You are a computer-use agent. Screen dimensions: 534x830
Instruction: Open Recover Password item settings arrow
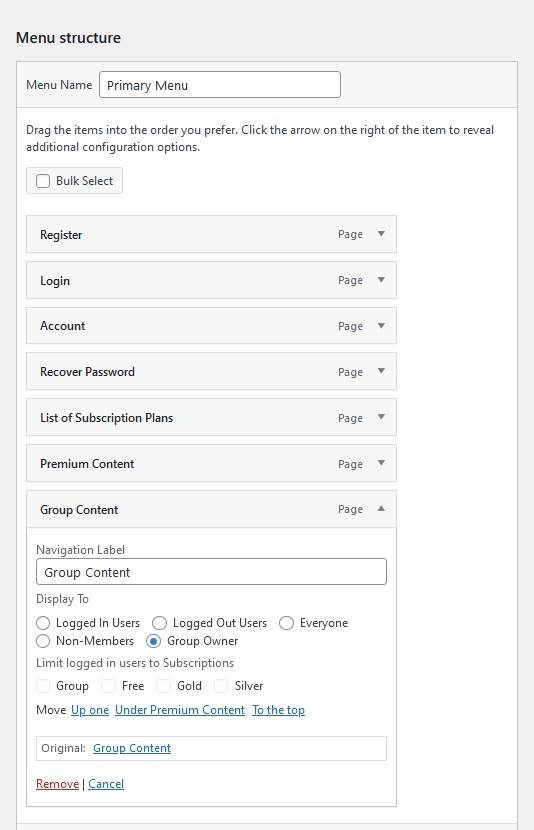pyautogui.click(x=381, y=372)
